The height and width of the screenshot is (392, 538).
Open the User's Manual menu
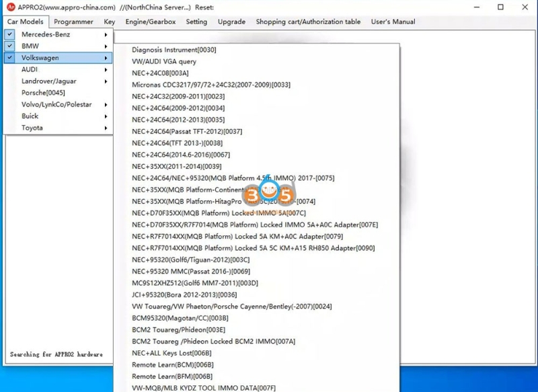click(x=393, y=22)
